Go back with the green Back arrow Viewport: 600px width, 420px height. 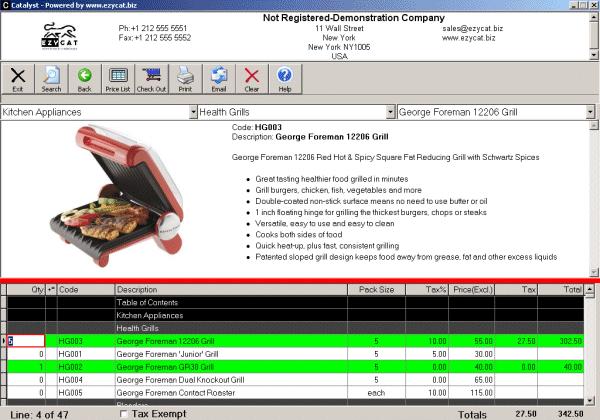click(85, 79)
